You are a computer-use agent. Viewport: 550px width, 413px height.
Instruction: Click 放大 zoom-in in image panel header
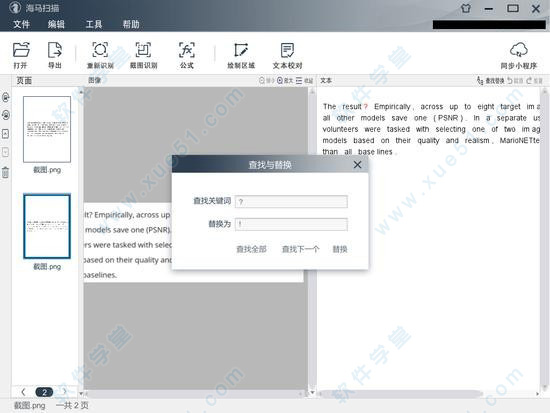click(x=285, y=80)
